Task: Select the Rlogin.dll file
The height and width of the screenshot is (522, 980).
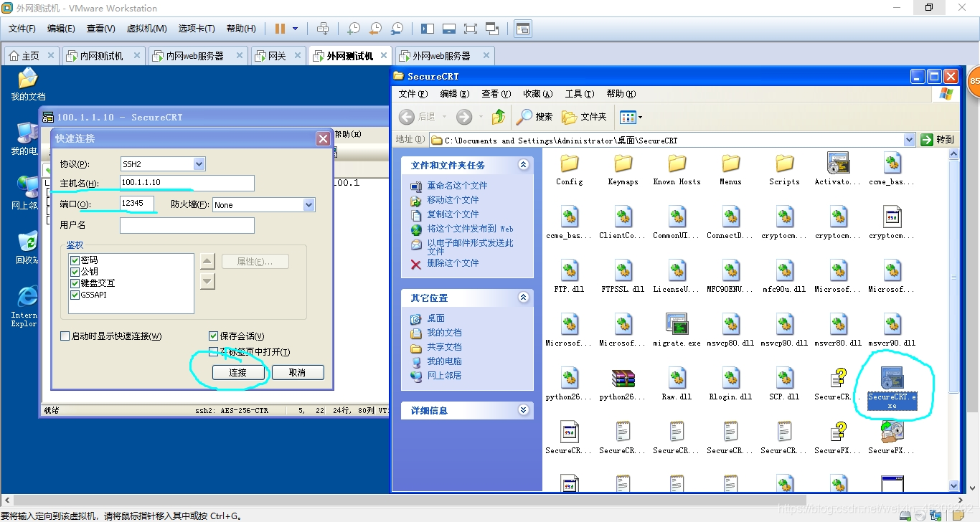Action: (x=730, y=384)
